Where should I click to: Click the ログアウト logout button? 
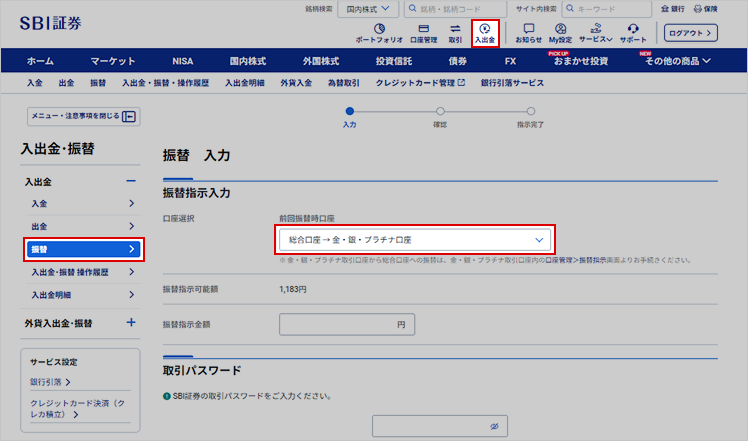pyautogui.click(x=691, y=33)
